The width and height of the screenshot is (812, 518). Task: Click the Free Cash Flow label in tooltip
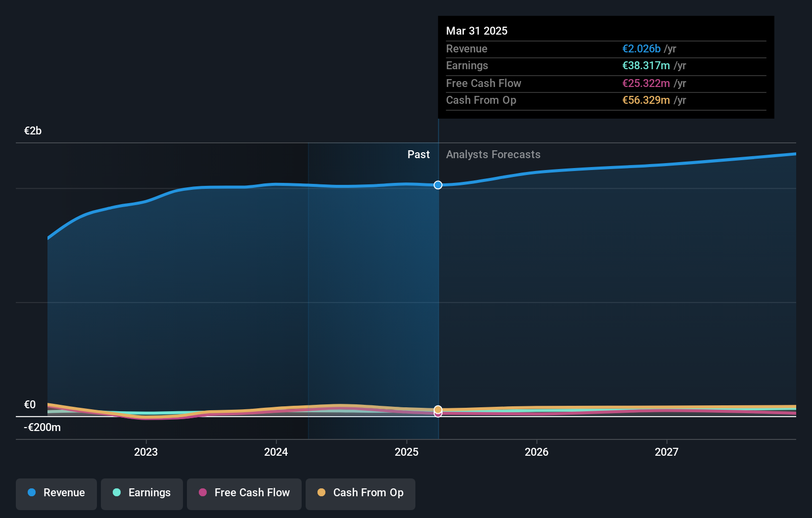(x=483, y=83)
